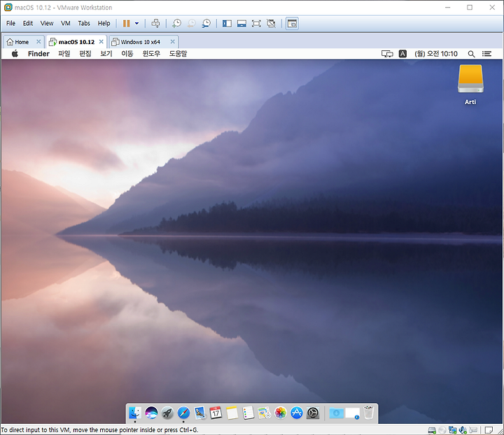The width and height of the screenshot is (504, 435).
Task: Open Calendar from the Dock
Action: pyautogui.click(x=216, y=413)
